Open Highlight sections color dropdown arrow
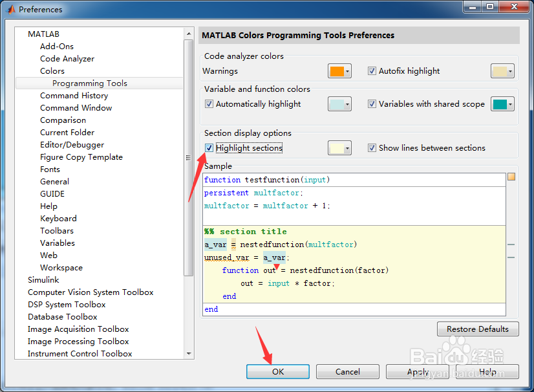This screenshot has width=534, height=392. (x=347, y=148)
